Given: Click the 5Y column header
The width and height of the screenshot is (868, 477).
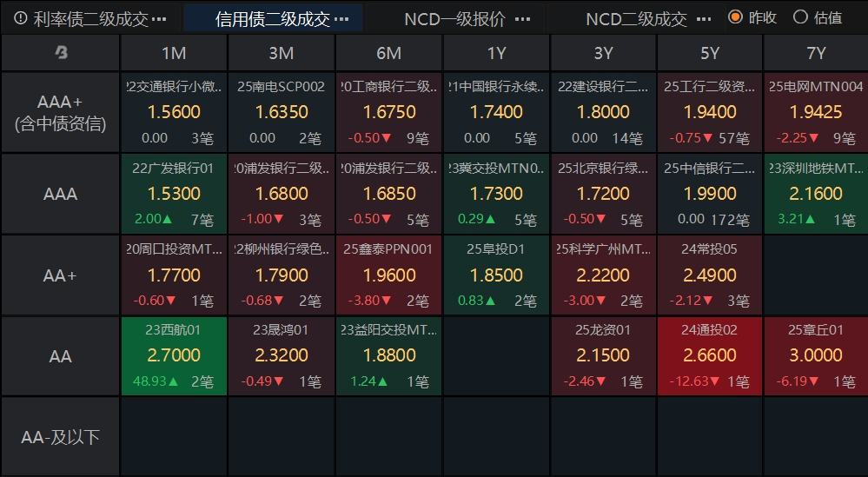Looking at the screenshot, I should (x=710, y=53).
